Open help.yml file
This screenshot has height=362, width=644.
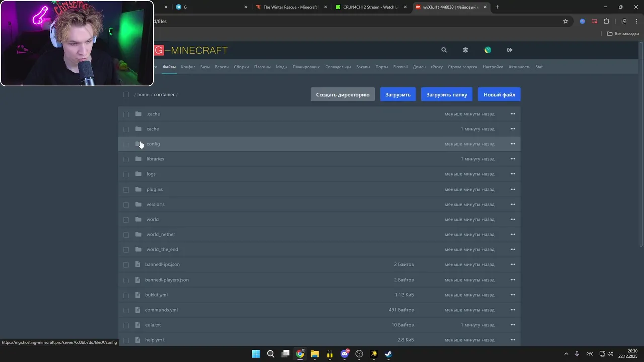(154, 340)
